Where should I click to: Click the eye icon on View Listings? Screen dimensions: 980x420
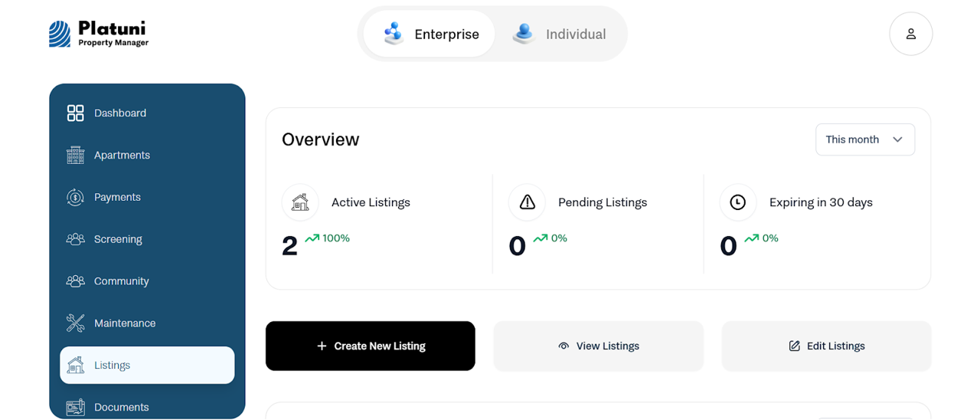[x=563, y=346]
